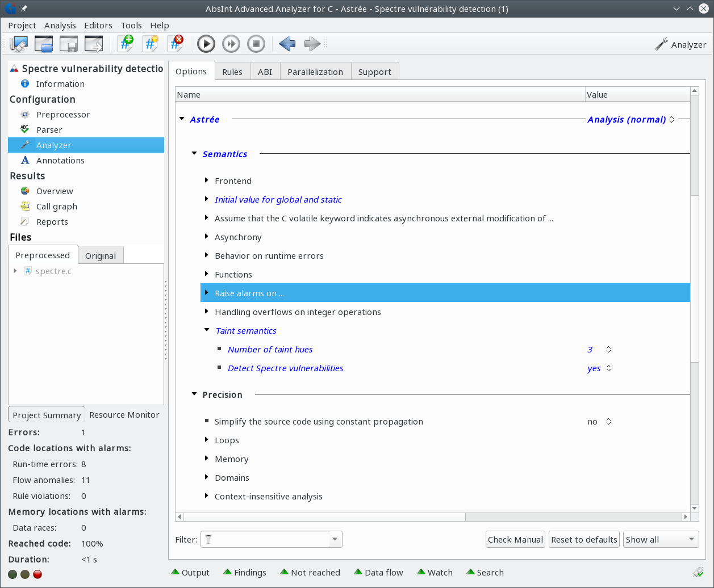Viewport: 714px width, 588px height.
Task: Click Reset to defaults button
Action: pyautogui.click(x=584, y=540)
